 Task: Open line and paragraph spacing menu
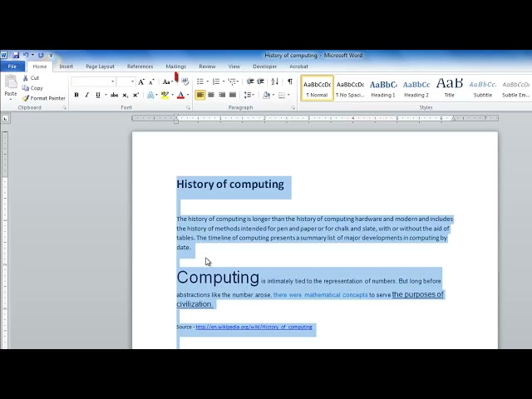click(x=248, y=96)
